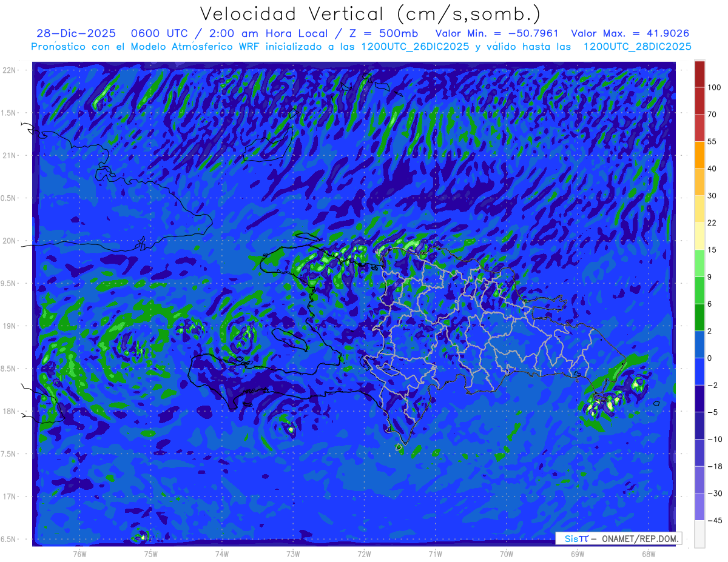Pick the white swatch below -45
Viewport: 728px width, 562px height.
pos(699,534)
